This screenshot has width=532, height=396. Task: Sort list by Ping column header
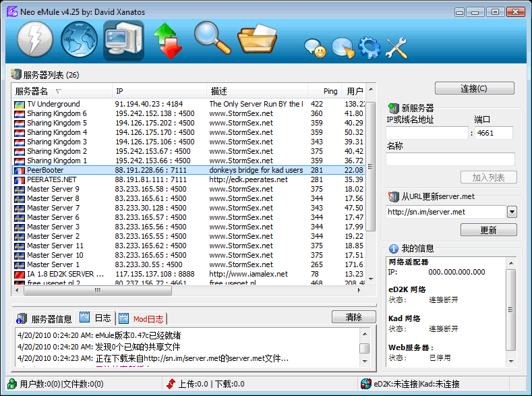pyautogui.click(x=324, y=91)
